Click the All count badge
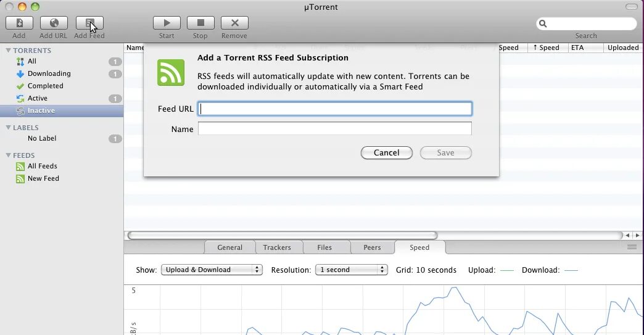Viewport: 644px width, 335px height. click(x=115, y=62)
